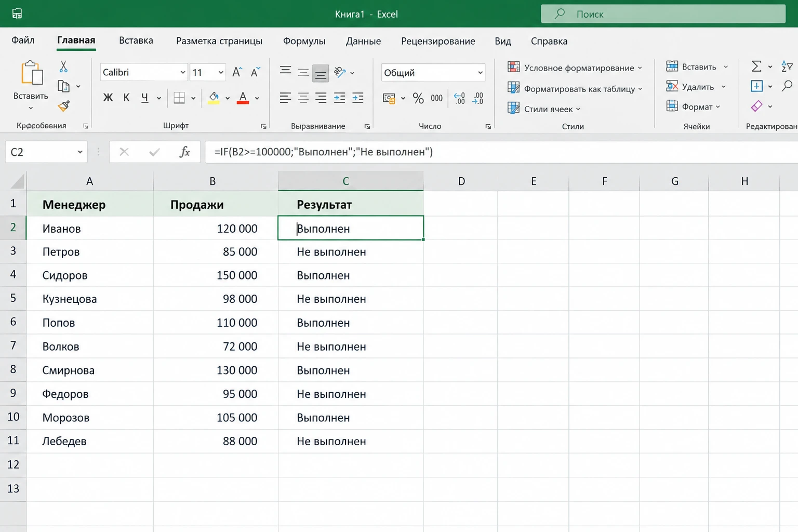Decrease the number of decimal places
Screen dimensions: 798x532
(478, 98)
